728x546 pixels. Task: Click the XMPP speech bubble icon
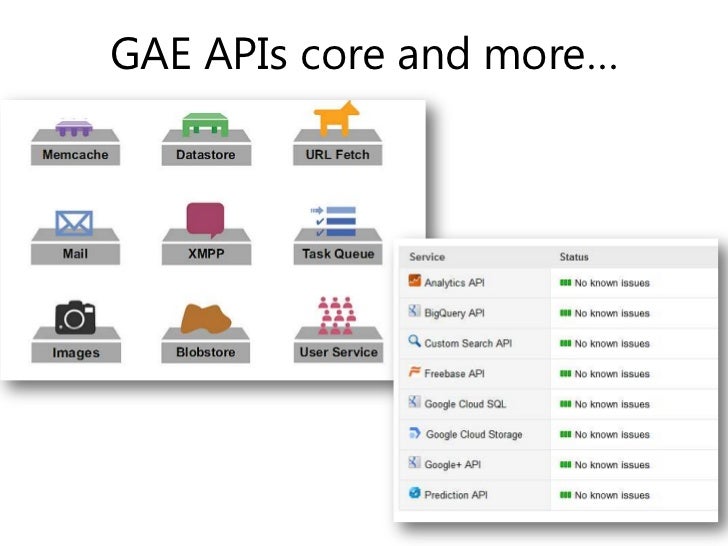click(x=205, y=220)
